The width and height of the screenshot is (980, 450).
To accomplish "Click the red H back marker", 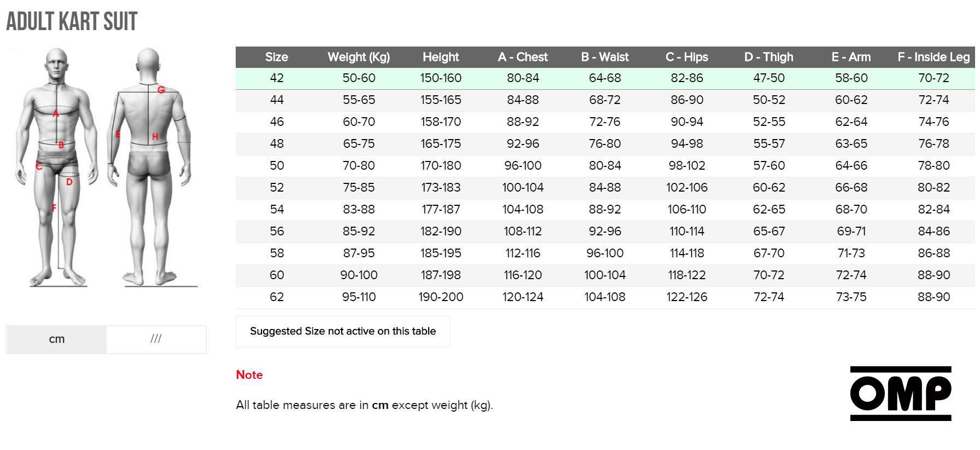I will pyautogui.click(x=155, y=137).
